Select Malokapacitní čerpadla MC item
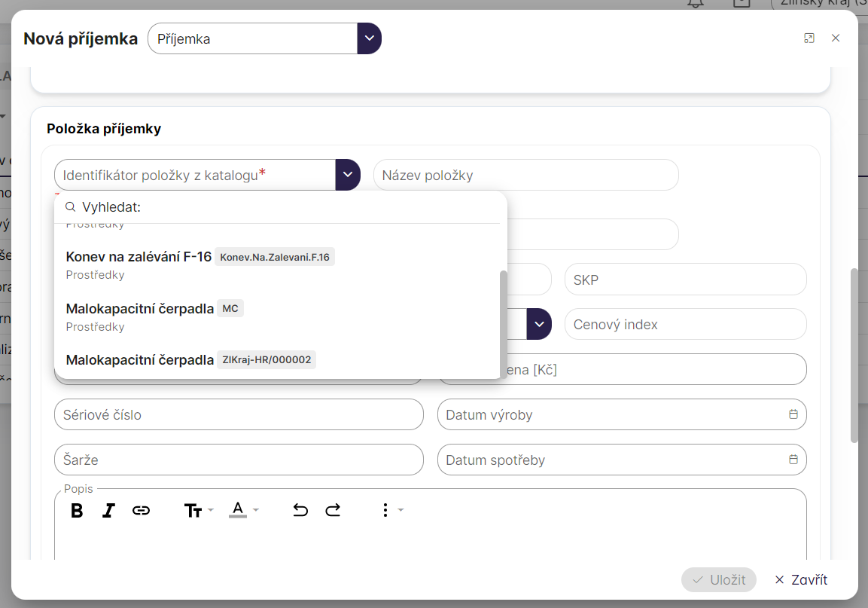868x608 pixels. [x=139, y=309]
